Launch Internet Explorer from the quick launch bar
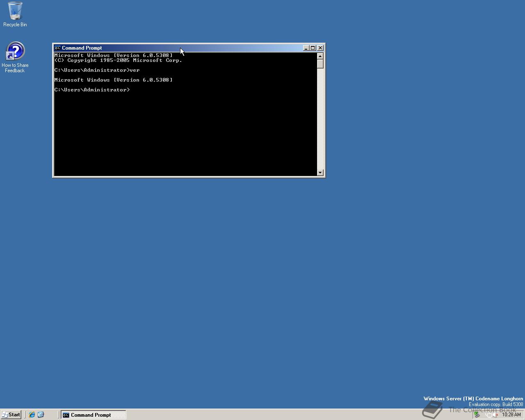 tap(32, 415)
